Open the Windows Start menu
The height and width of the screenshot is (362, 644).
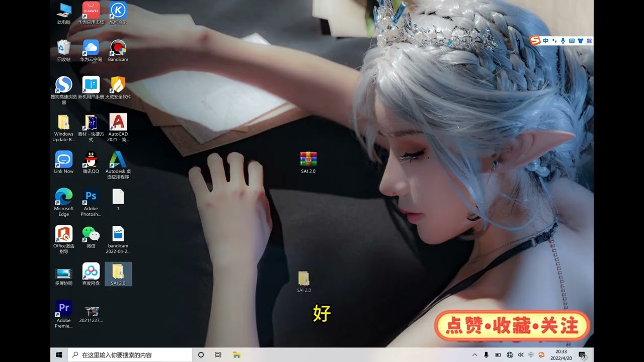(59, 355)
